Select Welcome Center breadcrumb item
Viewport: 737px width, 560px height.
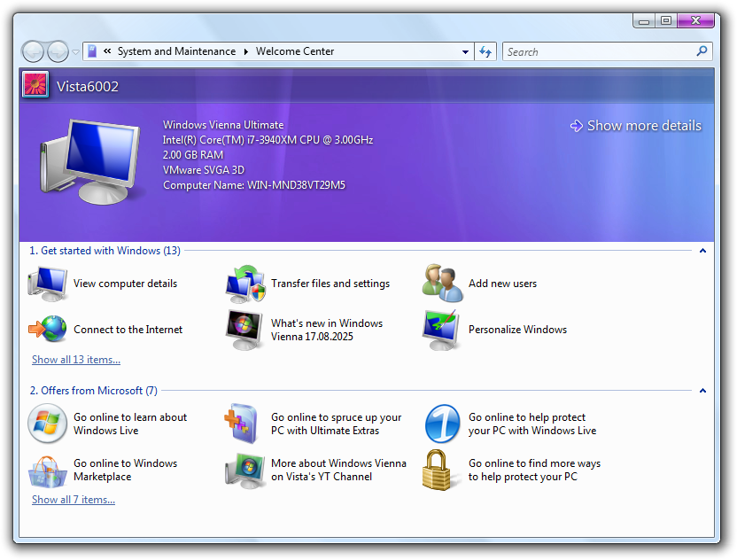(x=295, y=51)
